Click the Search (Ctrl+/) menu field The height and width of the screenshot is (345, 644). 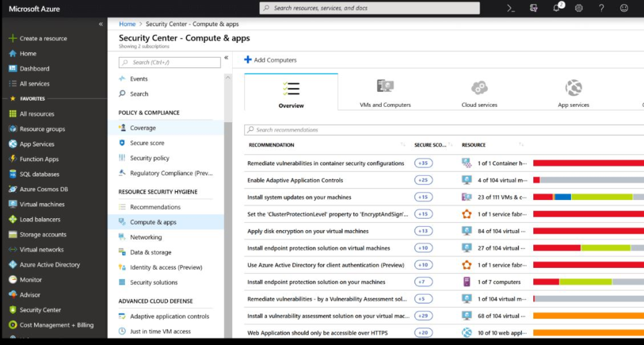pos(170,62)
